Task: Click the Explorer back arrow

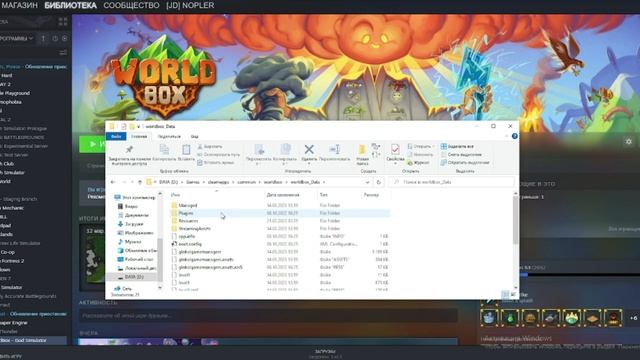Action: click(113, 182)
